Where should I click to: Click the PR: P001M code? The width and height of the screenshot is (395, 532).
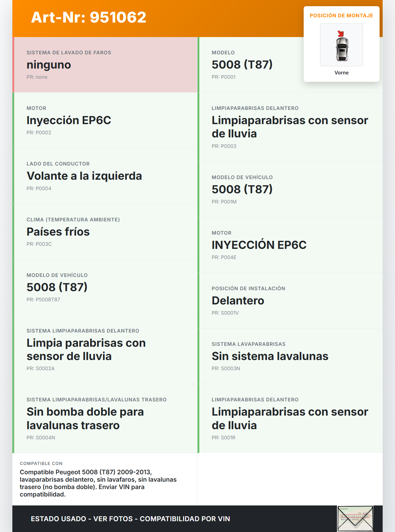[224, 202]
